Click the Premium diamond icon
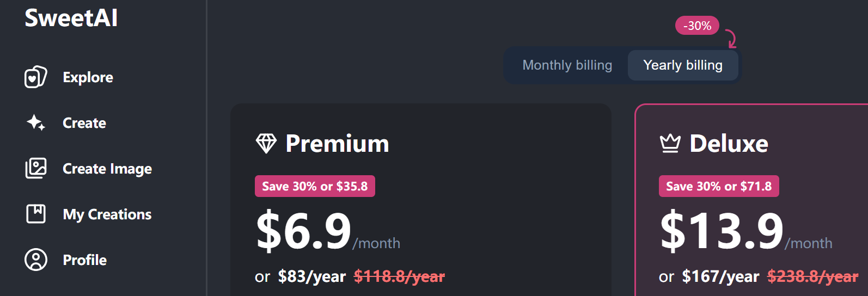The height and width of the screenshot is (296, 868). 266,144
